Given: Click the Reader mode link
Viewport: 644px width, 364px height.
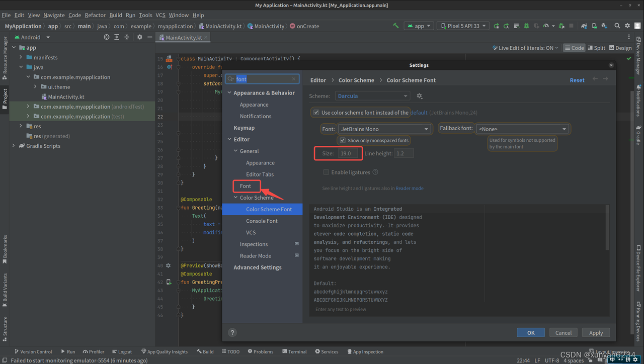Looking at the screenshot, I should coord(410,189).
